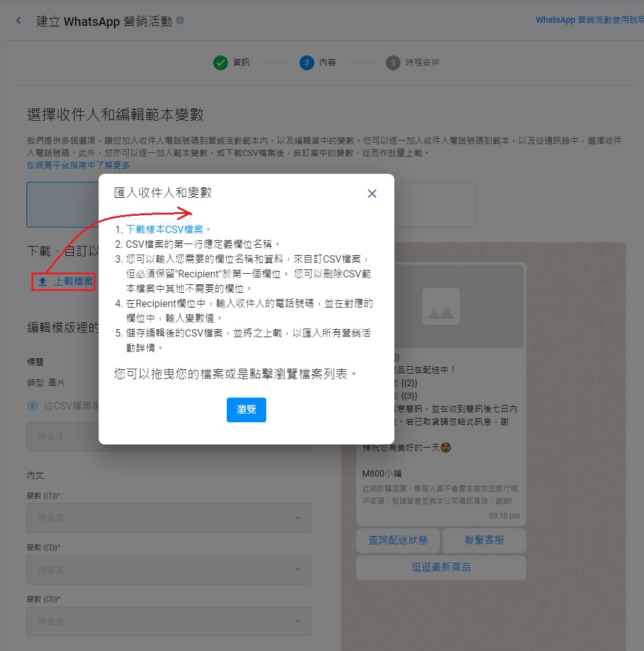Screen dimensions: 644x651
Task: Click the 03:10 pm timestamp in preview
Action: tap(504, 515)
